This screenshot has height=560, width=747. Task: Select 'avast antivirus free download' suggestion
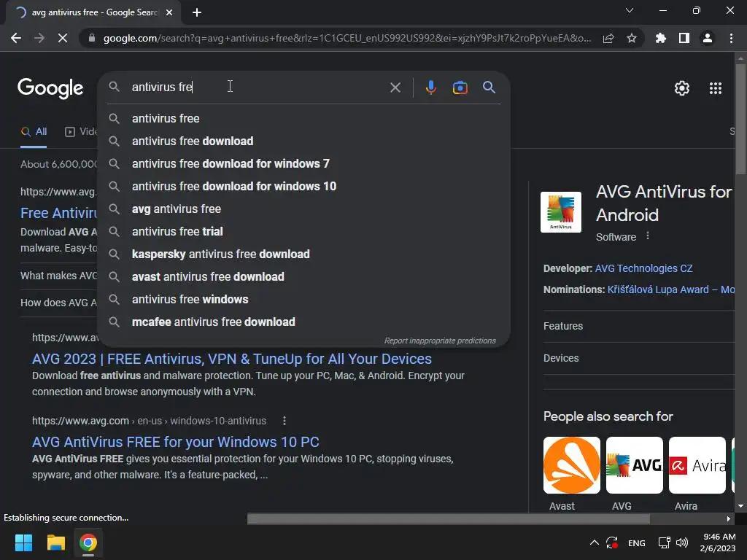pyautogui.click(x=304, y=276)
